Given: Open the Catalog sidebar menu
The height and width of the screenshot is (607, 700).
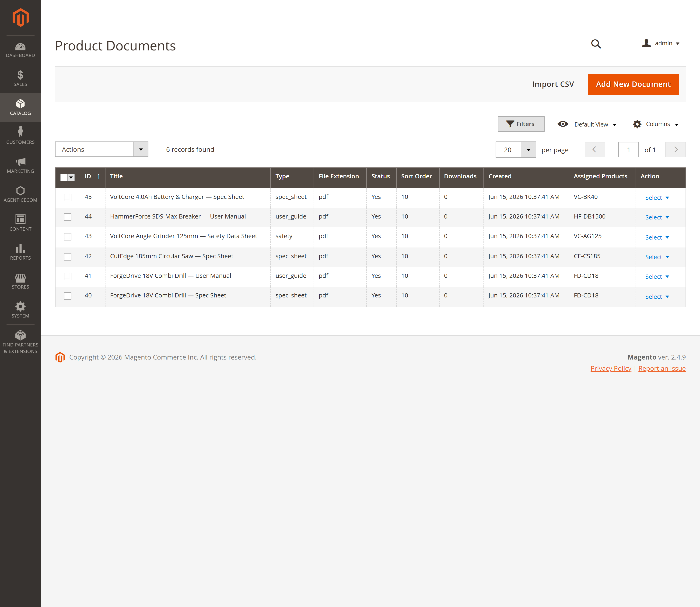Looking at the screenshot, I should coord(20,107).
